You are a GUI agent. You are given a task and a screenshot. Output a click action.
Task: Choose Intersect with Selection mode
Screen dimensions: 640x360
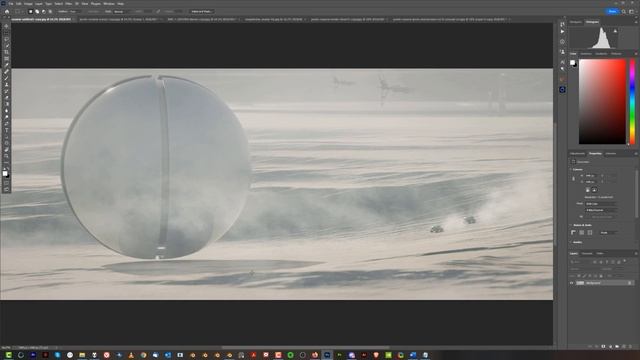tap(50, 11)
